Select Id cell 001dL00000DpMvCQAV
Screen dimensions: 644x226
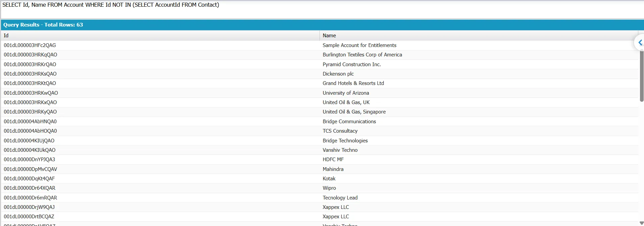click(31, 169)
